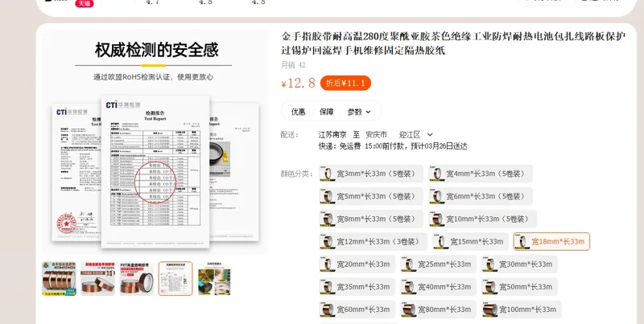Pick the 宽100mm*长33m size option

click(522, 310)
